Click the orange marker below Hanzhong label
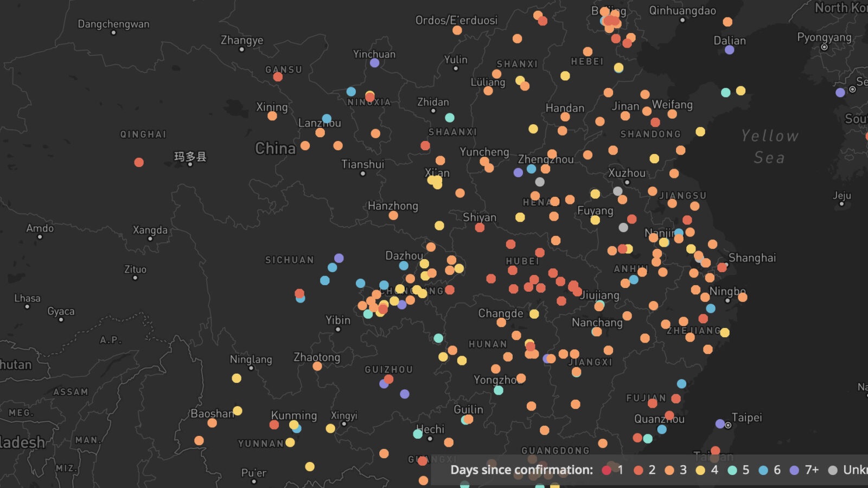Image resolution: width=868 pixels, height=488 pixels. pos(393,216)
